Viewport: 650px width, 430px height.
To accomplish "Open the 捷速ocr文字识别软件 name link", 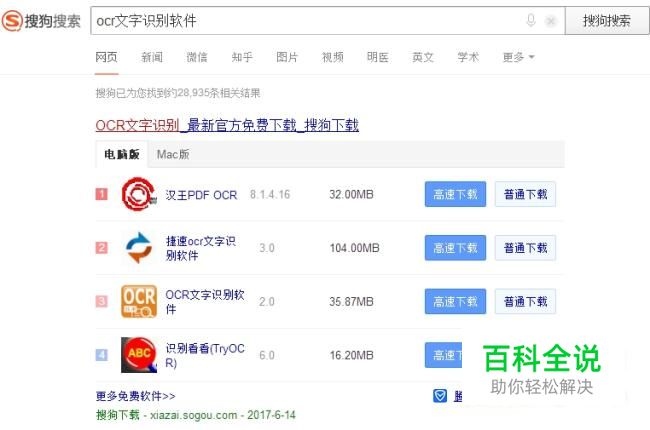I will 201,248.
